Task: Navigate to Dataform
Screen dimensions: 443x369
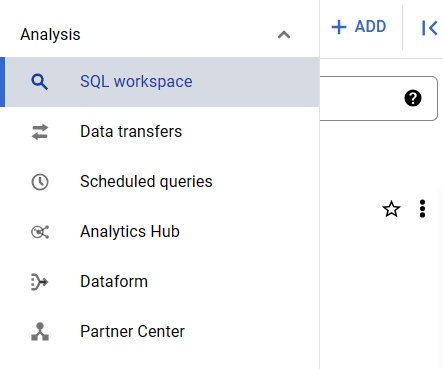Action: [x=160, y=282]
